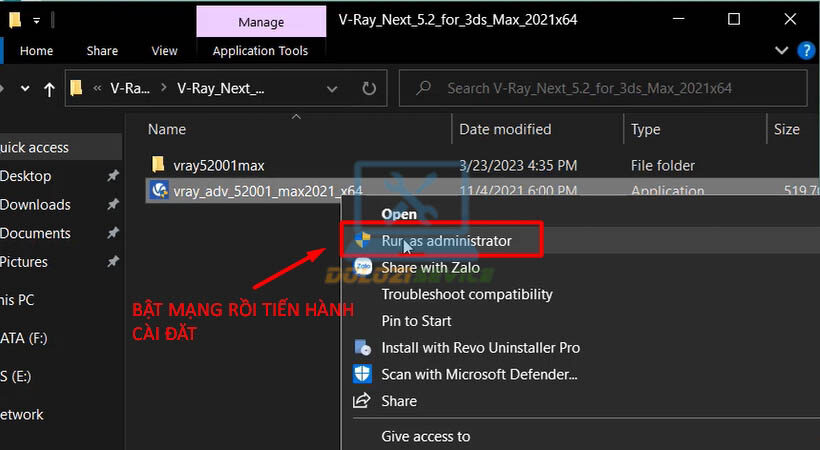Click the pin icon next to Downloads
This screenshot has width=820, height=450.
click(x=113, y=204)
